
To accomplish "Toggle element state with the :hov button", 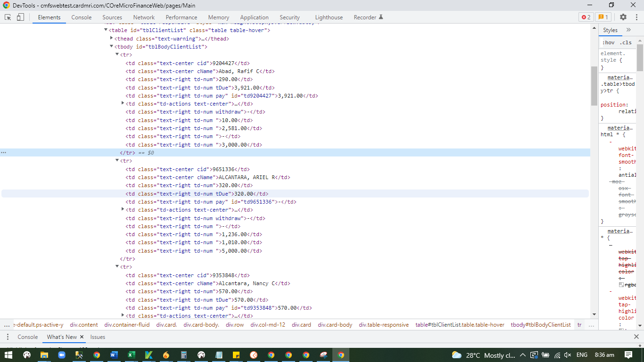I will coord(609,42).
